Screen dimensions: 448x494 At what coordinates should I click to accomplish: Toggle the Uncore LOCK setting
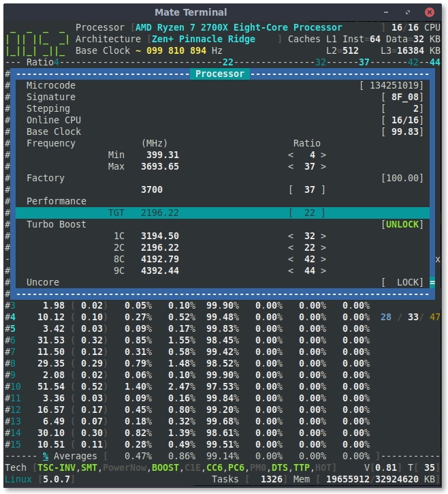click(402, 282)
